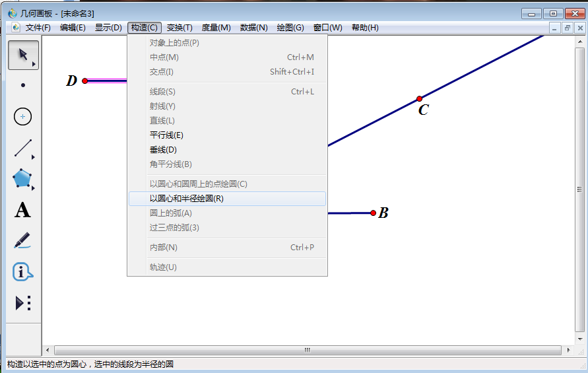Select the Compass circle tool

coord(23,117)
